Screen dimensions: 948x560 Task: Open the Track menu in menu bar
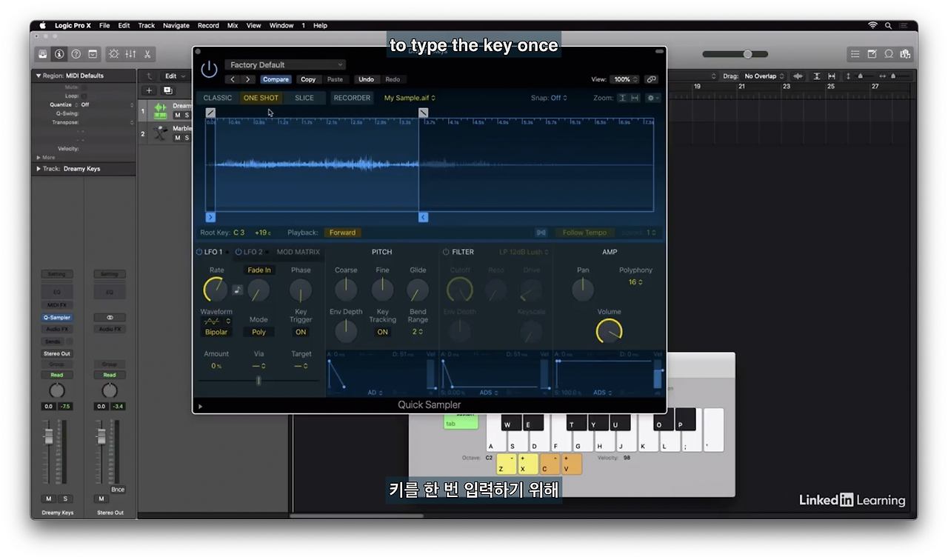point(147,25)
